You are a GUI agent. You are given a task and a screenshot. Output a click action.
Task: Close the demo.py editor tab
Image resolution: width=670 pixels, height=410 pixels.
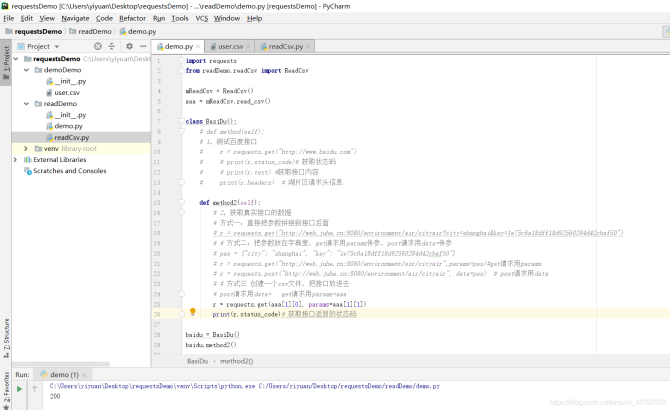point(200,47)
